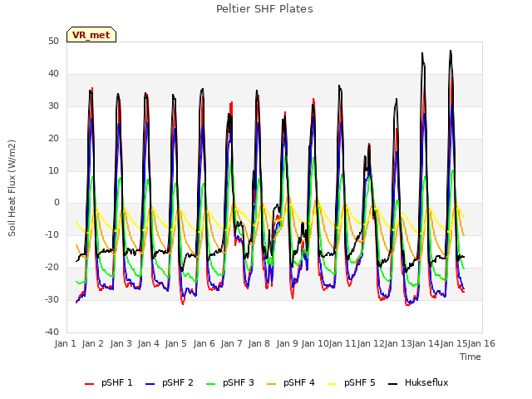Toggle Hukseflux series in legend
This screenshot has width=532, height=399.
[x=418, y=382]
